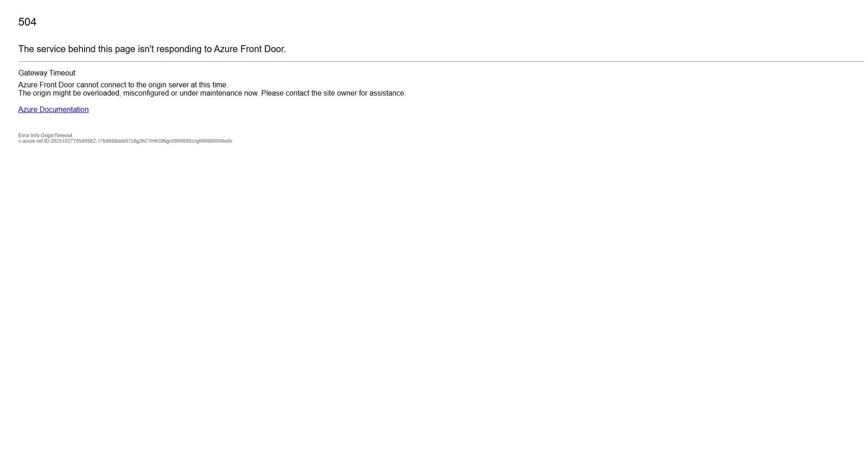
Task: Click the words "for assistance."
Action: pos(382,93)
